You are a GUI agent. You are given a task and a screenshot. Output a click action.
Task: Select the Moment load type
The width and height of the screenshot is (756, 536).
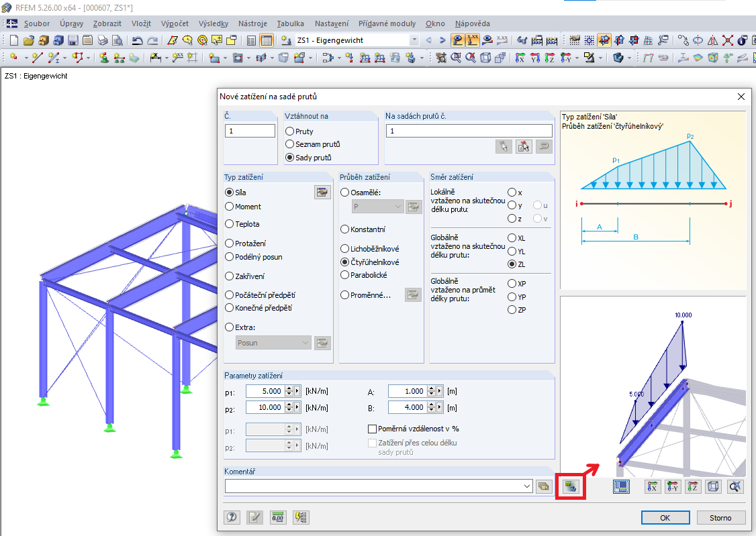[x=230, y=207]
